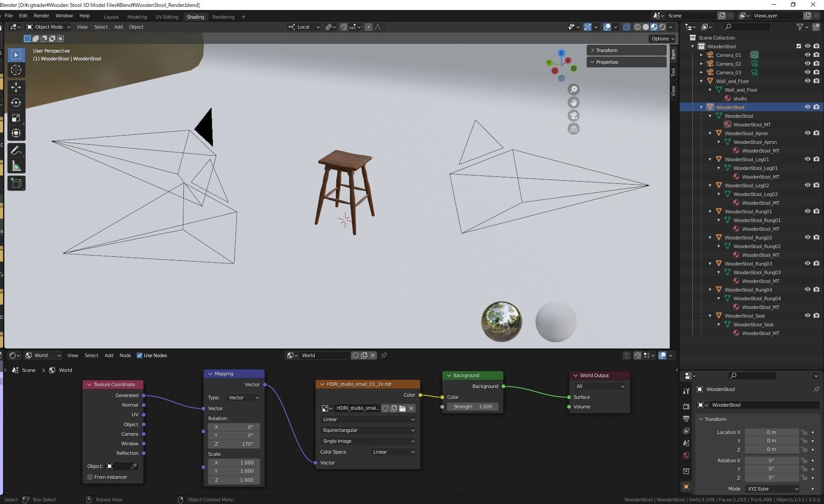Switch to Layout workspace tab
Viewport: 824px width, 504px height.
point(111,17)
